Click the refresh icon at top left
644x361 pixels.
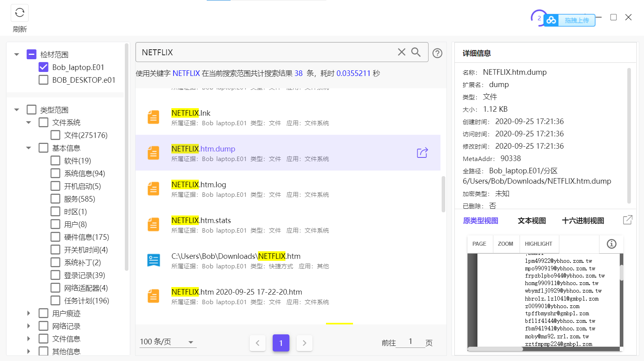19,13
